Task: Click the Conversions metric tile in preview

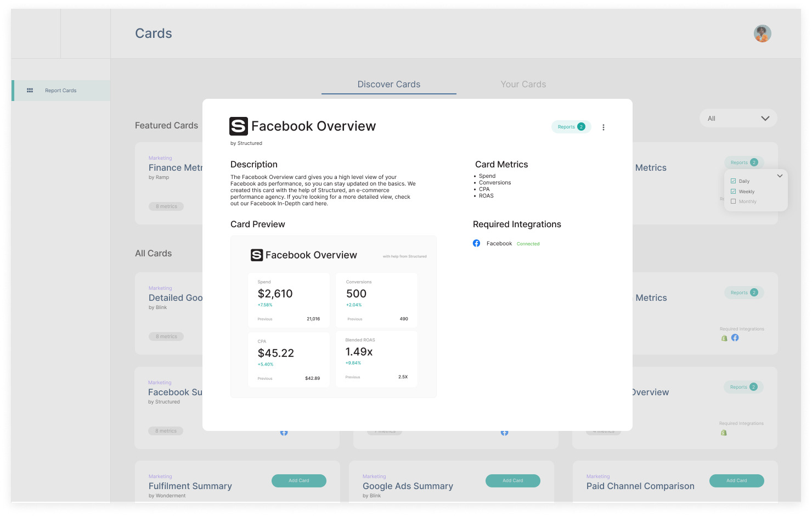Action: point(376,300)
